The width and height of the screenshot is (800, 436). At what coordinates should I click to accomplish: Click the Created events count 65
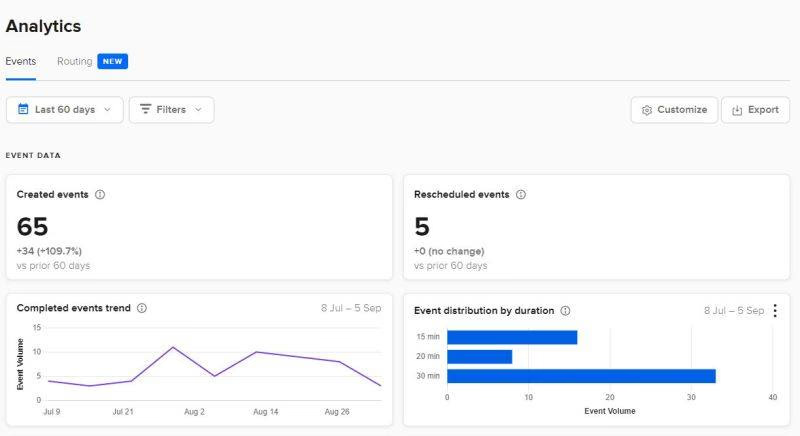32,226
